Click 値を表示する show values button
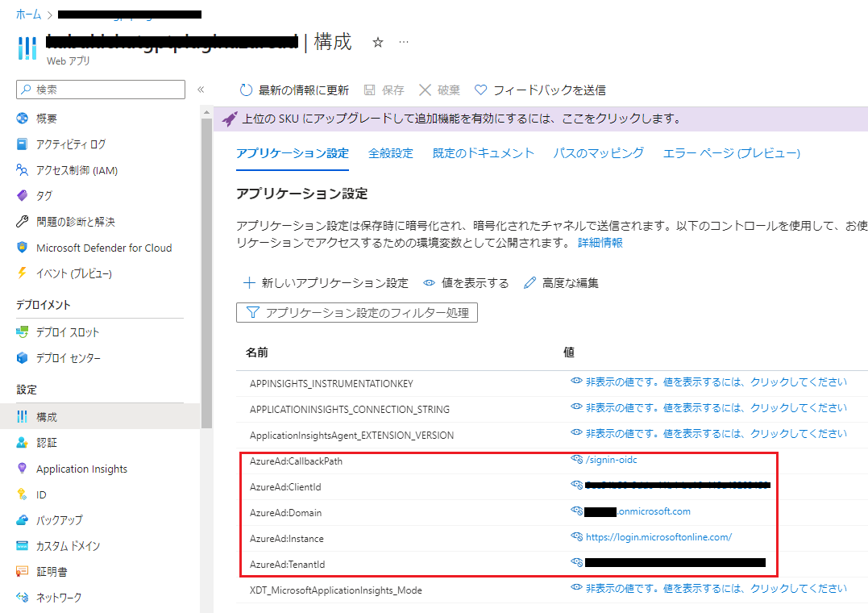Image resolution: width=868 pixels, height=613 pixels. [x=466, y=283]
